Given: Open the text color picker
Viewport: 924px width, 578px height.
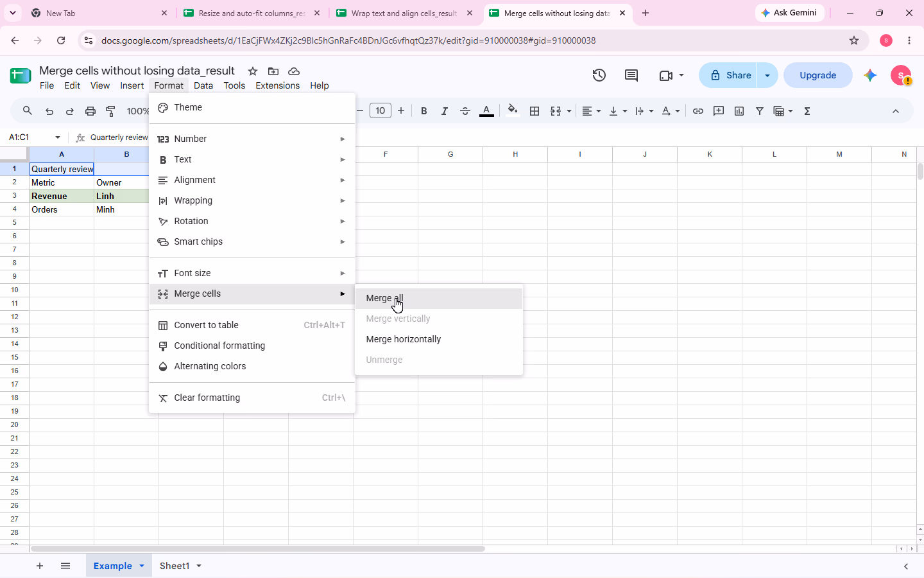Looking at the screenshot, I should coord(486,111).
